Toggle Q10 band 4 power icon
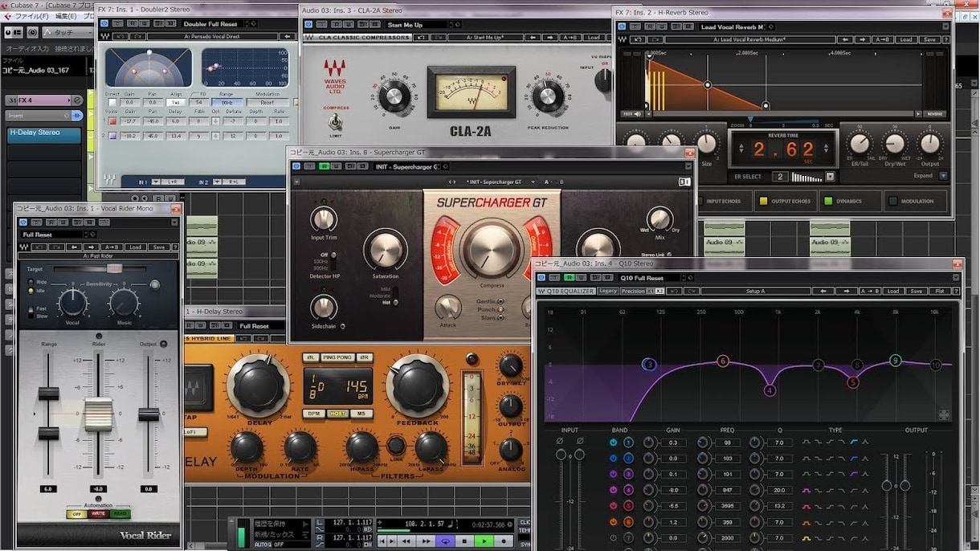 coord(614,490)
